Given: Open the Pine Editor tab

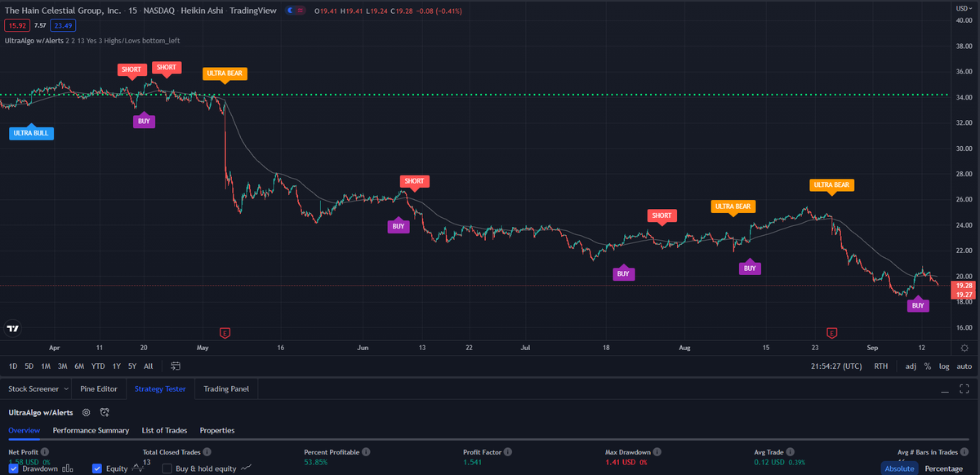Looking at the screenshot, I should coord(99,389).
